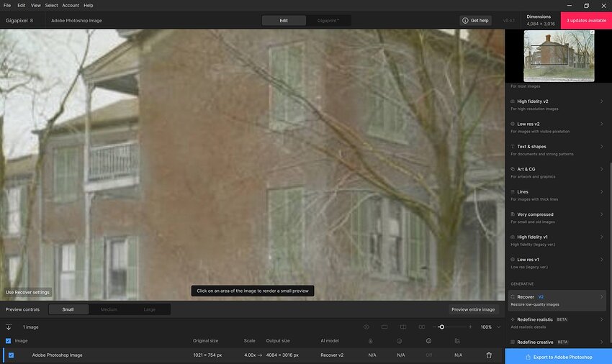Click Export to Adobe Photoshop
The image size is (612, 364).
[558, 357]
